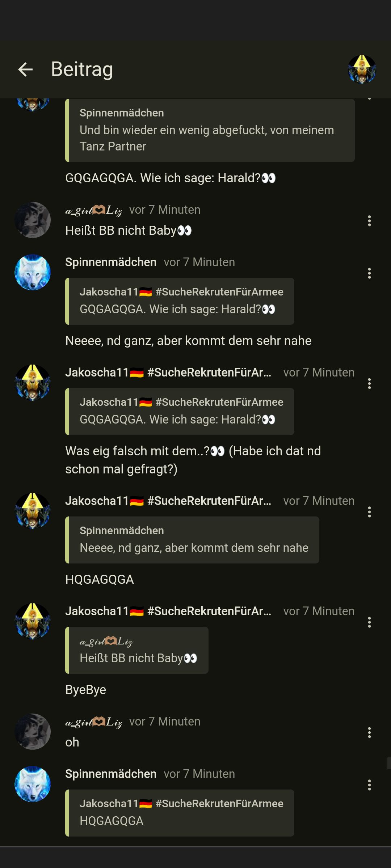Open options menu for "Heißt BB nicht Baby" comment

[369, 221]
